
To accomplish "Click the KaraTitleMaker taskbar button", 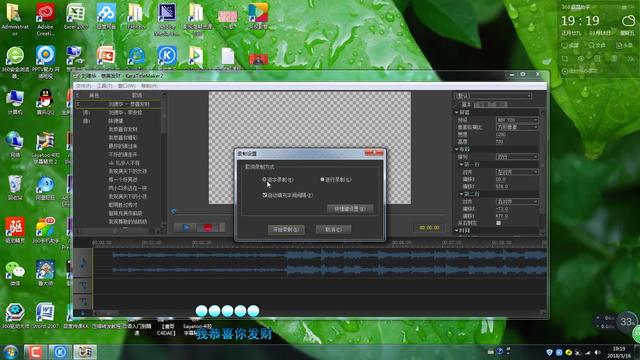I will coord(85,352).
